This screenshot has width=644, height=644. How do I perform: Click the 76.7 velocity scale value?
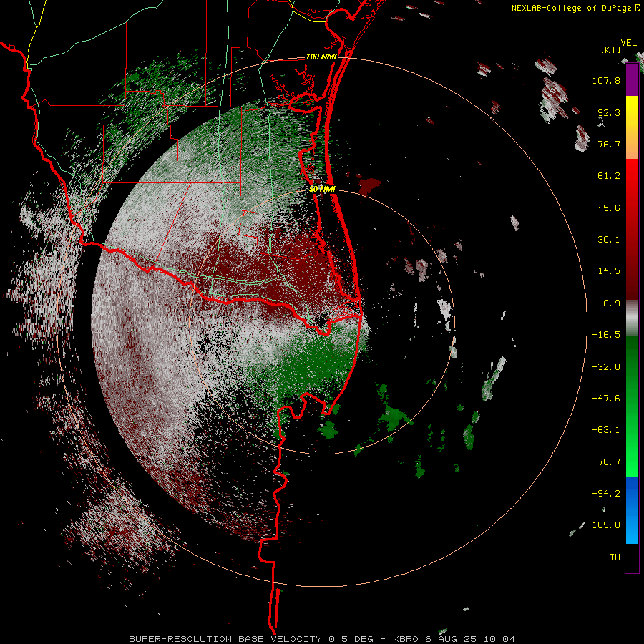tap(609, 144)
